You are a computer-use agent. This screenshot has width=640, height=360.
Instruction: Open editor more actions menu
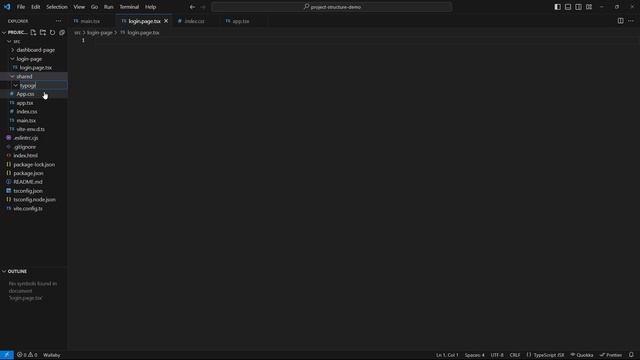pyautogui.click(x=631, y=21)
